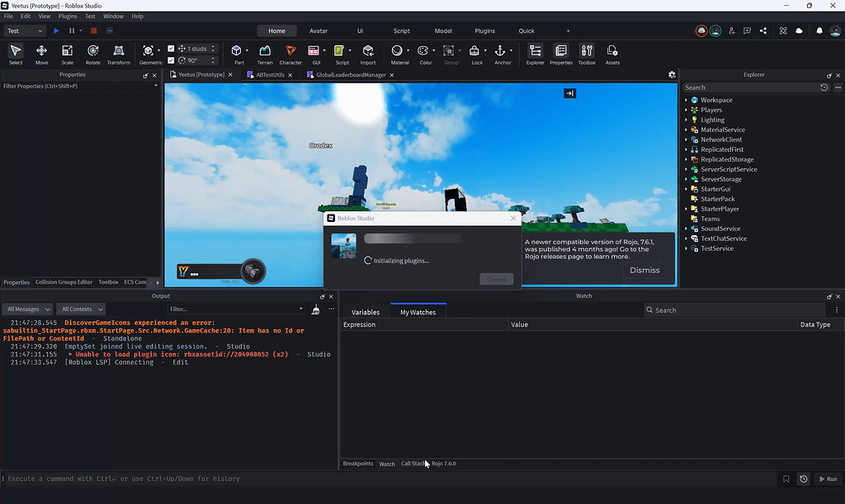The width and height of the screenshot is (845, 504).
Task: Choose the Scale tool
Action: (68, 54)
